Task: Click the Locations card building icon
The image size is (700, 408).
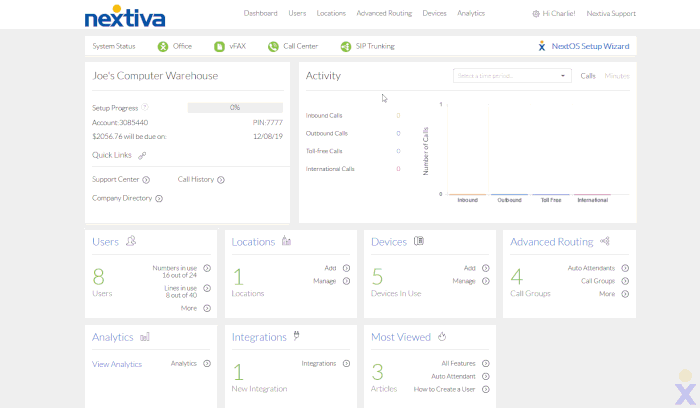Action: pyautogui.click(x=286, y=241)
